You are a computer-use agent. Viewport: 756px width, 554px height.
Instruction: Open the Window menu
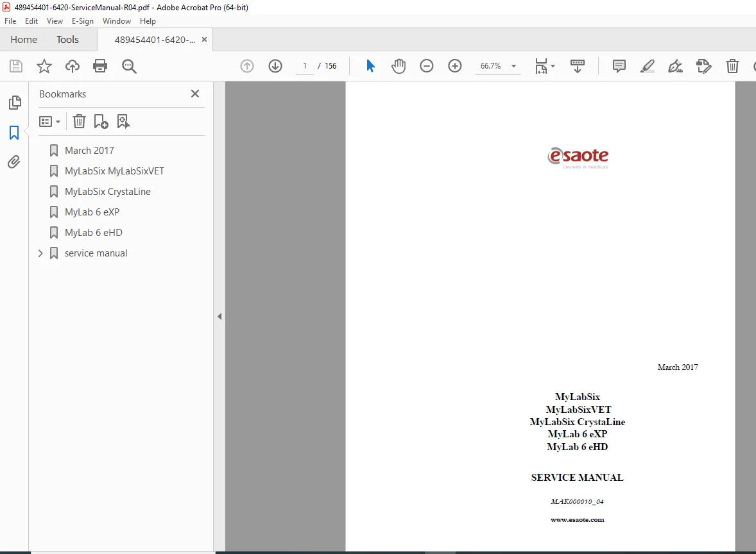[x=117, y=21]
